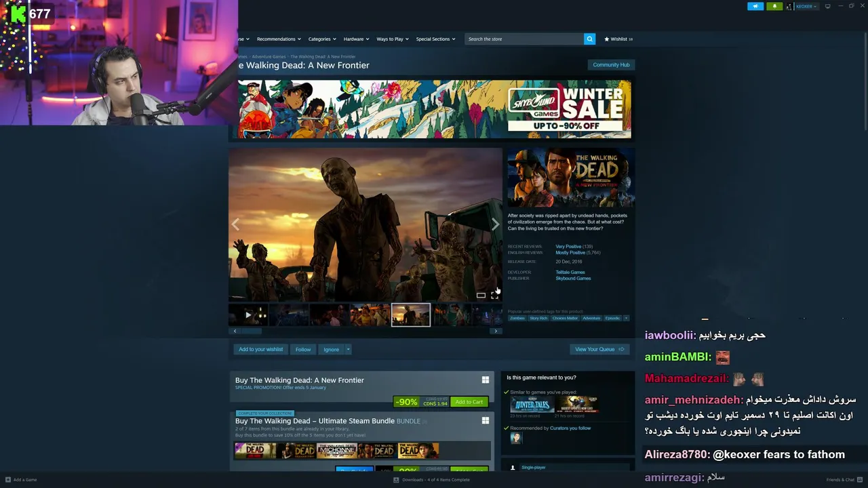Click Add a Game plus icon

point(8,479)
